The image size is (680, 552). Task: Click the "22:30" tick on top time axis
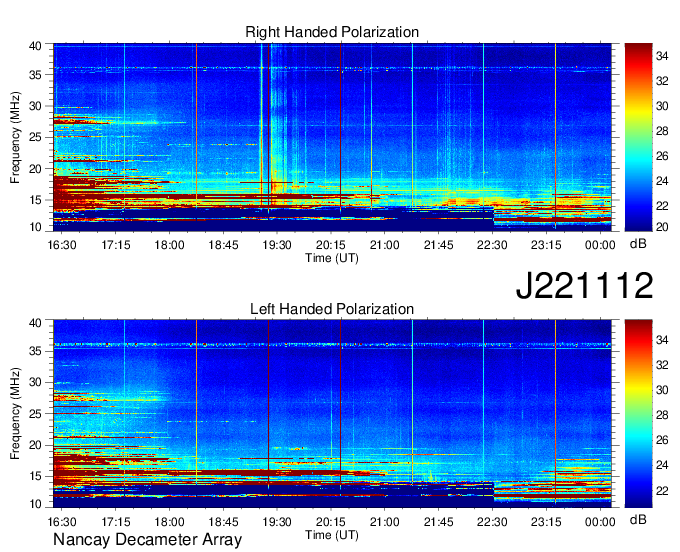[492, 245]
